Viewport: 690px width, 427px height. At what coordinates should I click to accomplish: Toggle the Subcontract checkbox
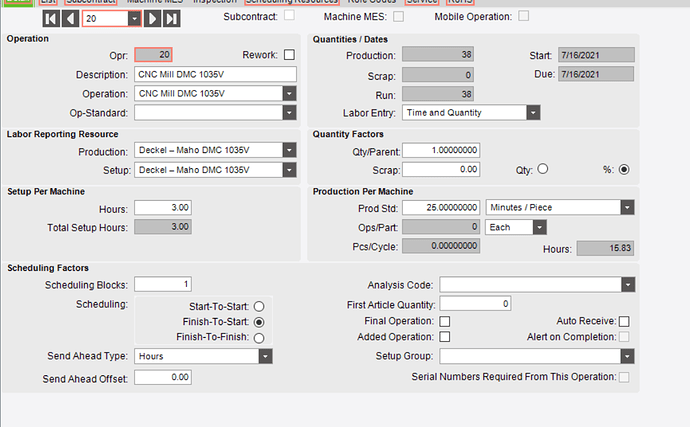click(289, 15)
